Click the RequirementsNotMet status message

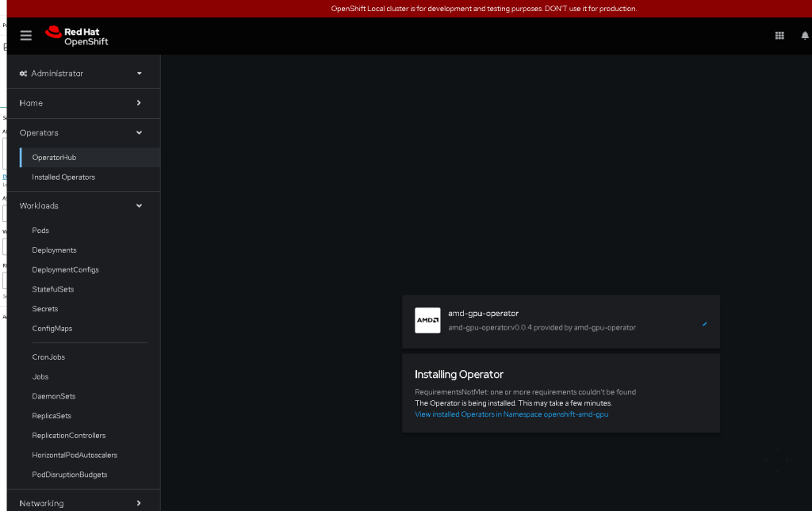click(x=525, y=392)
